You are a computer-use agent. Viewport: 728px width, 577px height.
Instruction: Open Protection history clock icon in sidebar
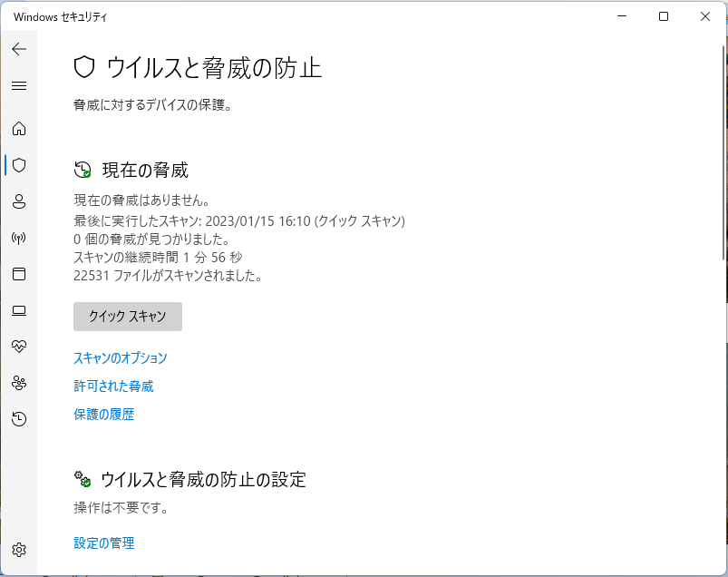[x=19, y=419]
